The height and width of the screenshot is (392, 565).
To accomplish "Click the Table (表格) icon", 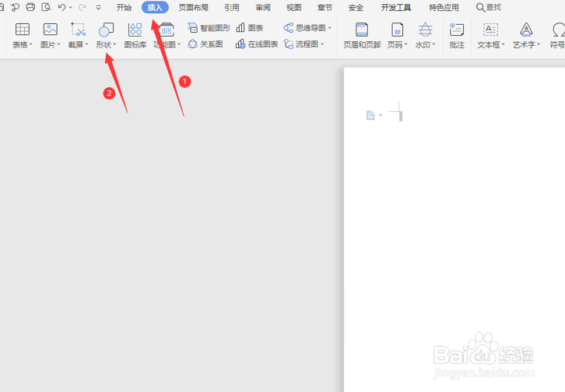I will tap(23, 30).
